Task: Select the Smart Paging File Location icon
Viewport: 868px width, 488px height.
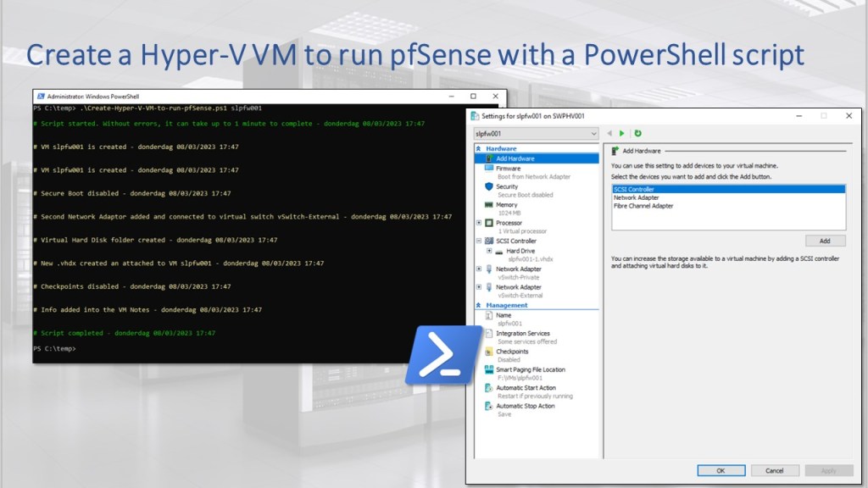Action: 489,369
